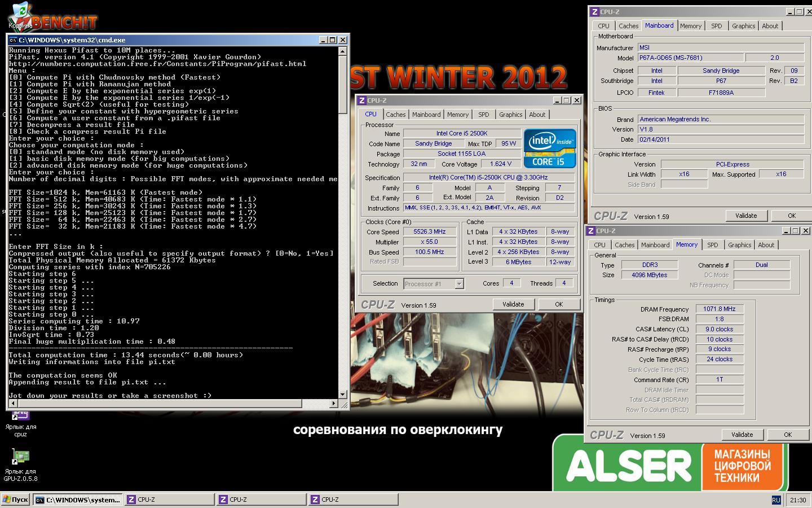The height and width of the screenshot is (508, 812).
Task: Click Total computation time line in cmd
Action: tap(126, 355)
